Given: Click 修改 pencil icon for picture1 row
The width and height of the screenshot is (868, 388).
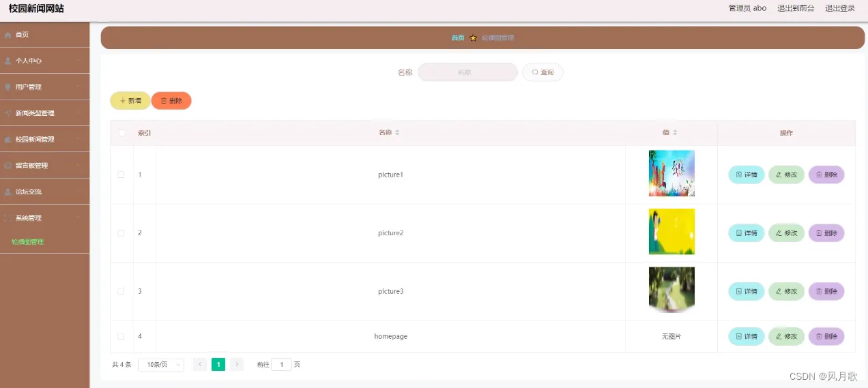Looking at the screenshot, I should tap(779, 175).
